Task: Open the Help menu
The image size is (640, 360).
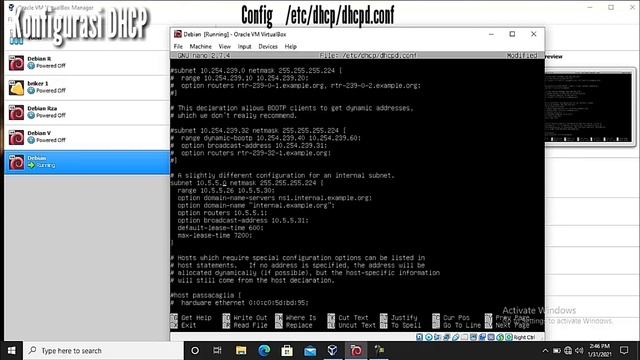Action: coord(291,47)
